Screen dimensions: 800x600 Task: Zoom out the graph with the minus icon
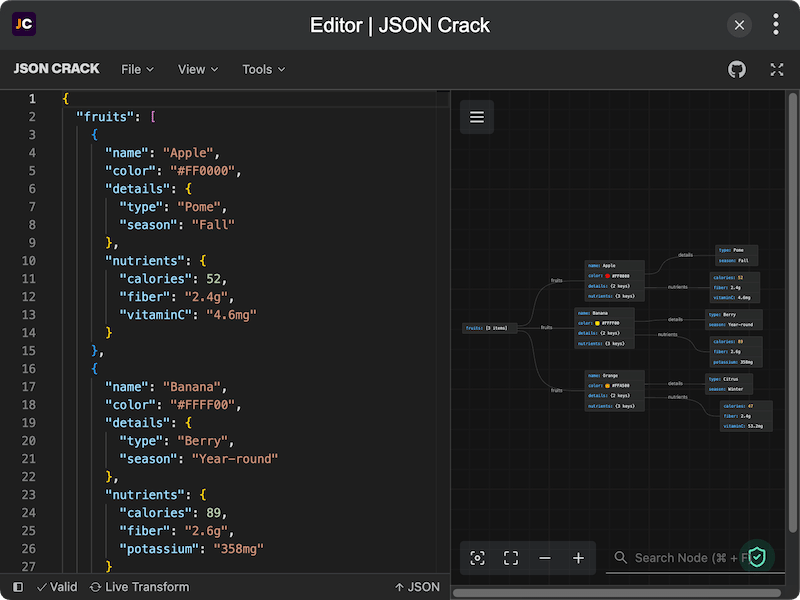pos(545,558)
